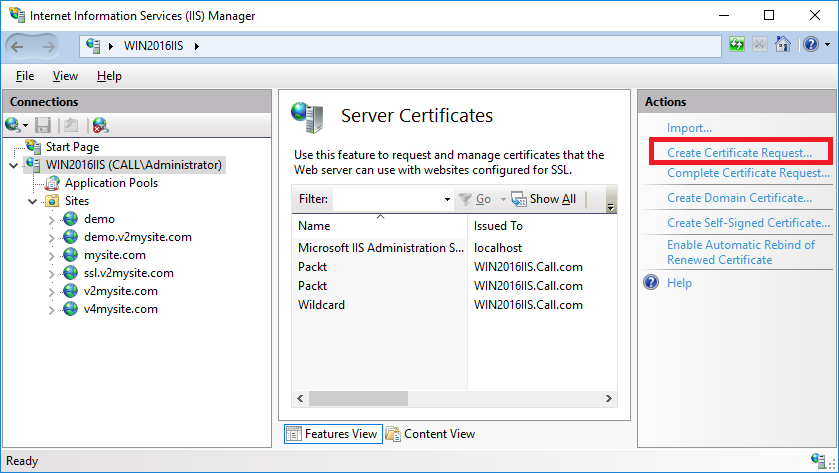Click Enable Automatic Rebind of Renewed Certificate
Screen dimensions: 839x473
[x=741, y=252]
